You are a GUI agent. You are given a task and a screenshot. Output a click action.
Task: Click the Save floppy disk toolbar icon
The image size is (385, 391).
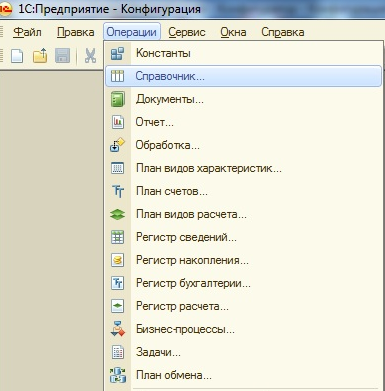pos(62,56)
